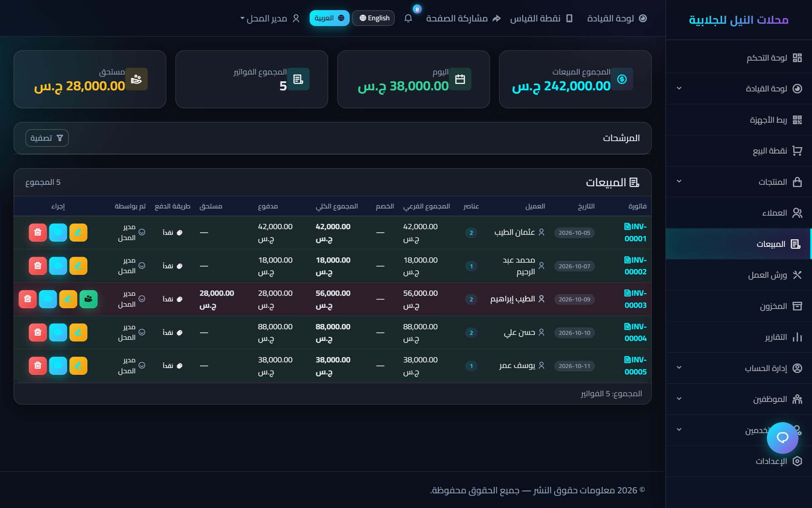The width and height of the screenshot is (812, 508).
Task: Open notifications bell with 8 badge
Action: tap(409, 18)
